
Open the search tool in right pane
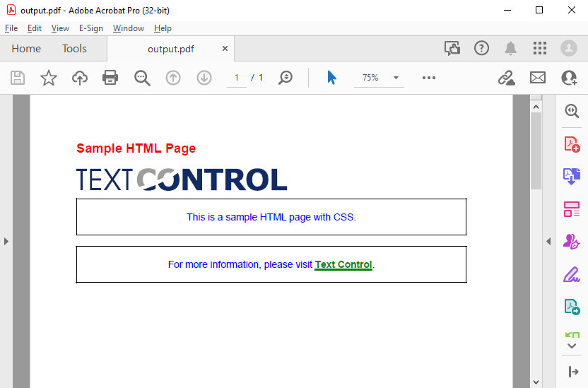(x=572, y=111)
